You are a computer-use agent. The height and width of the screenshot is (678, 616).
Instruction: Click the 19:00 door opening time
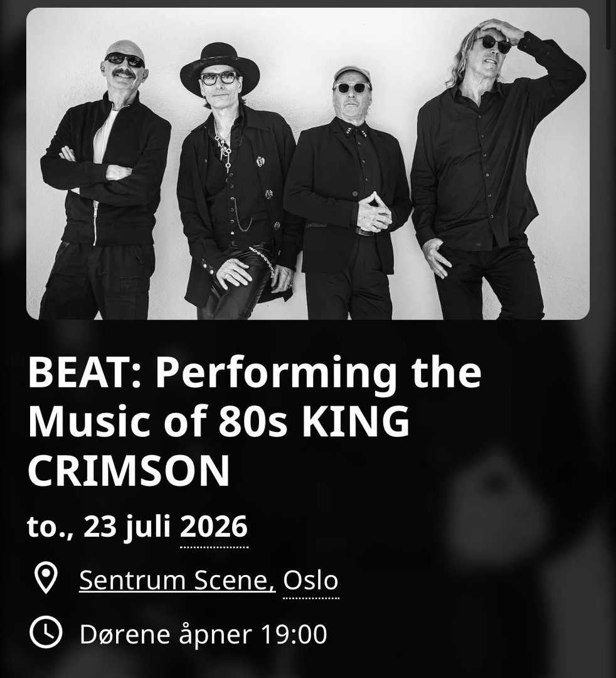[294, 635]
